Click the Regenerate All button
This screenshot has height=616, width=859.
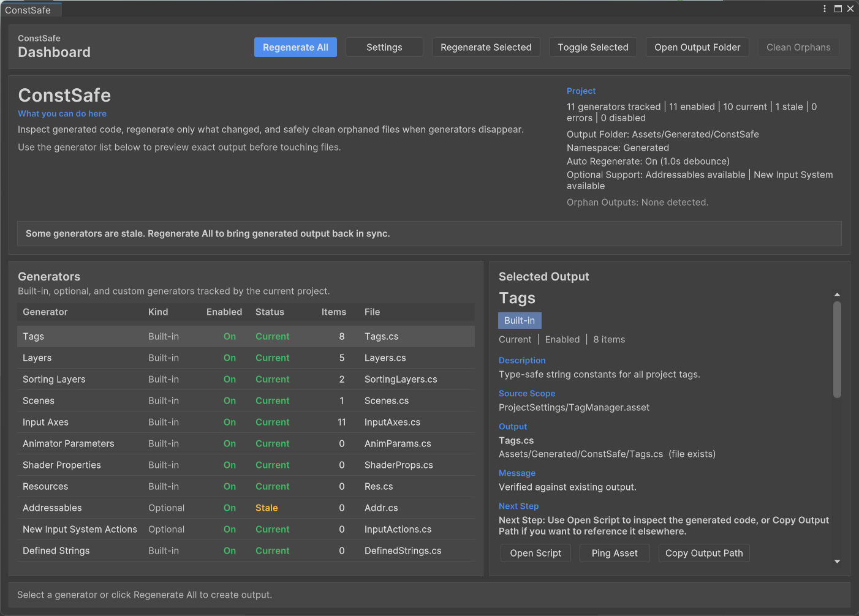coord(295,47)
